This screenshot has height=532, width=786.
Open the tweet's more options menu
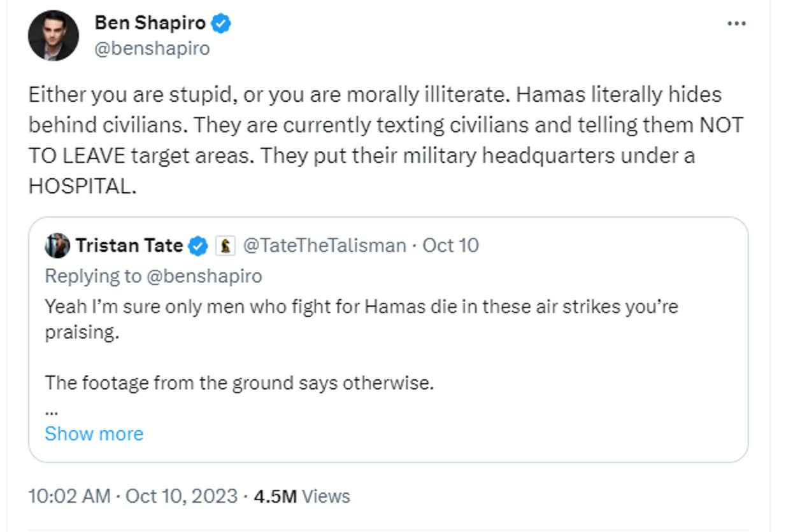(x=736, y=24)
